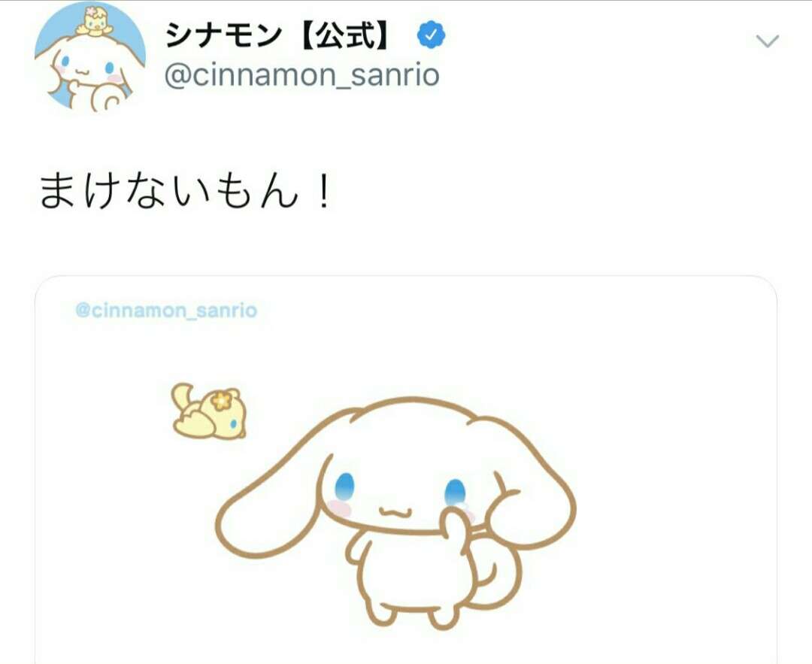This screenshot has height=664, width=812.
Task: Click the blue verified badge
Action: tap(431, 35)
